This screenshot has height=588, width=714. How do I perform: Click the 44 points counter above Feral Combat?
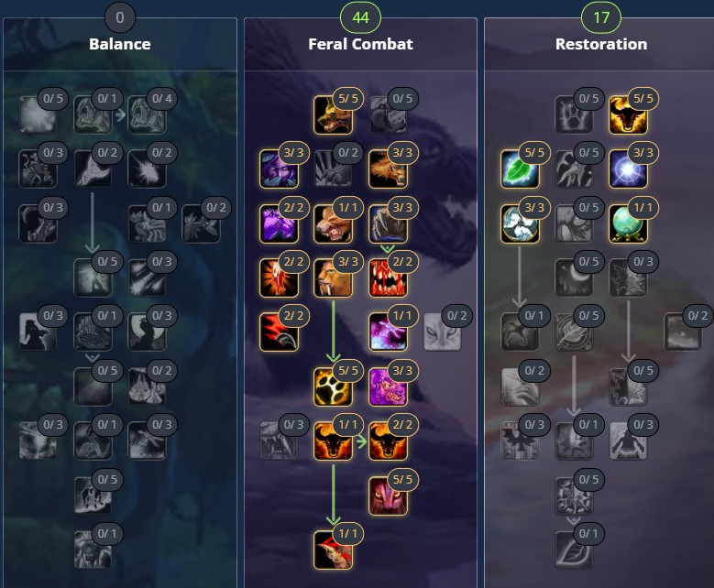pos(360,17)
